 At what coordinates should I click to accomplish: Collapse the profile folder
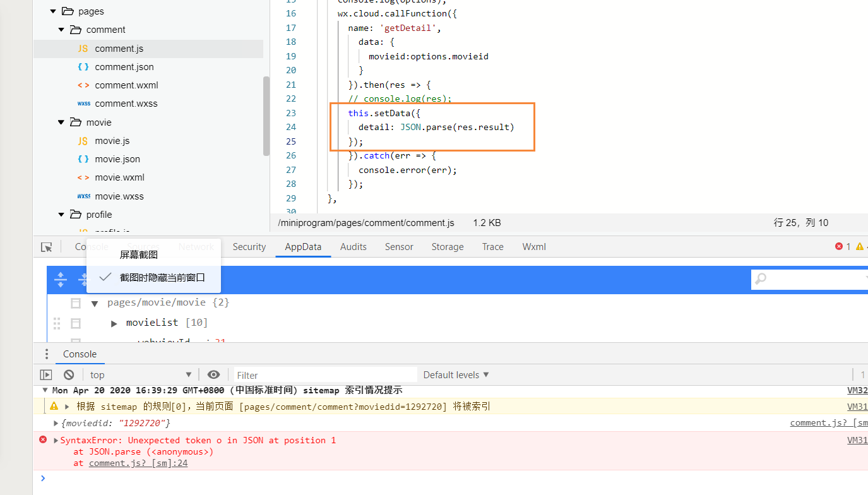click(61, 215)
